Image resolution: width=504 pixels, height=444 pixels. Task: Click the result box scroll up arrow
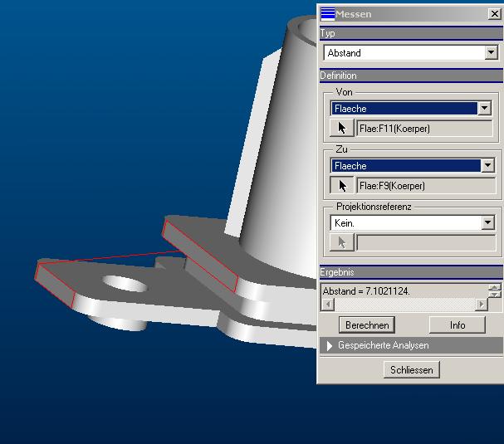tap(495, 287)
